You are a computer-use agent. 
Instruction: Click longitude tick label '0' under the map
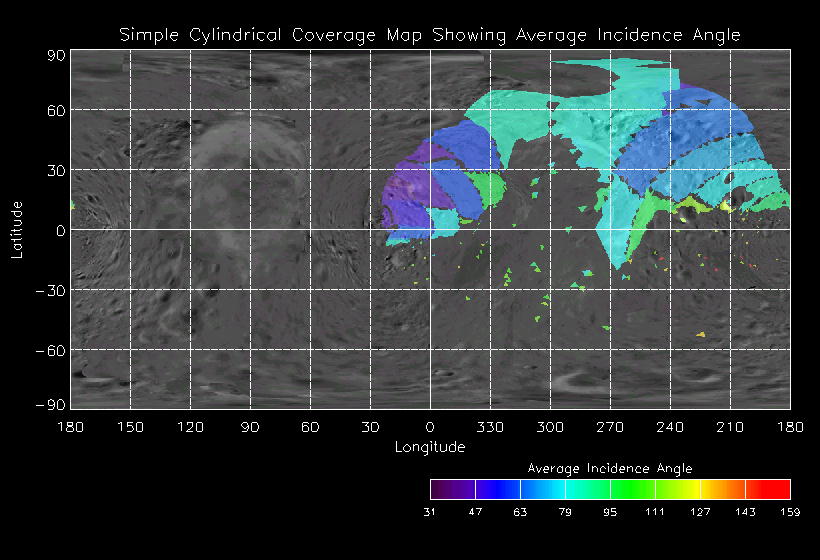(x=430, y=427)
